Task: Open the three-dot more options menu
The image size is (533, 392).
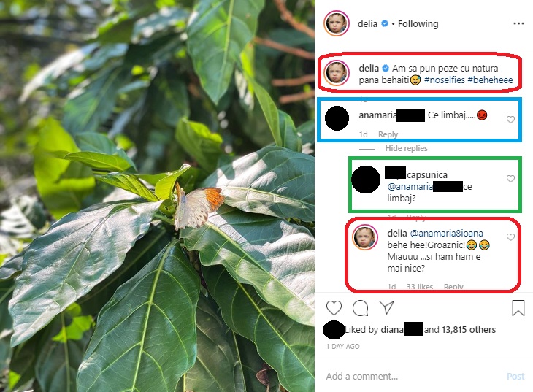Action: click(x=518, y=23)
